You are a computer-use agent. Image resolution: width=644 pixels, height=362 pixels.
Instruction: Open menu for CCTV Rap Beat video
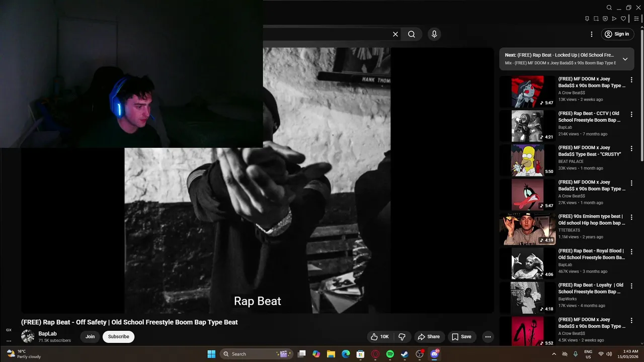(x=631, y=114)
